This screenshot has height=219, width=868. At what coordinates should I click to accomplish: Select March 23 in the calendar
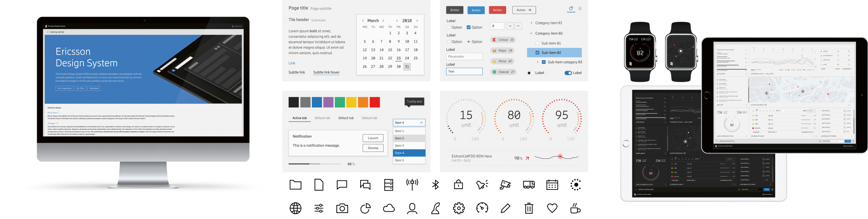pos(399,58)
